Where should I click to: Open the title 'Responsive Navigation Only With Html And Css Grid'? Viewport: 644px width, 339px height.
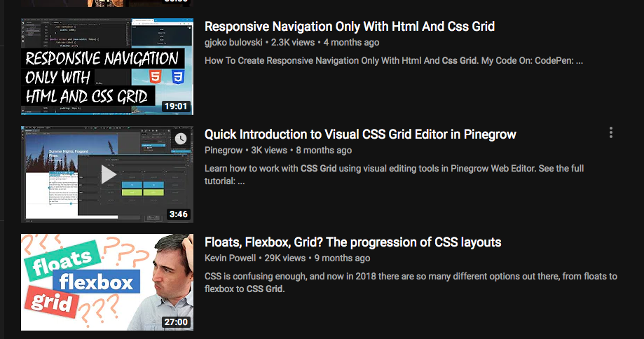point(350,27)
